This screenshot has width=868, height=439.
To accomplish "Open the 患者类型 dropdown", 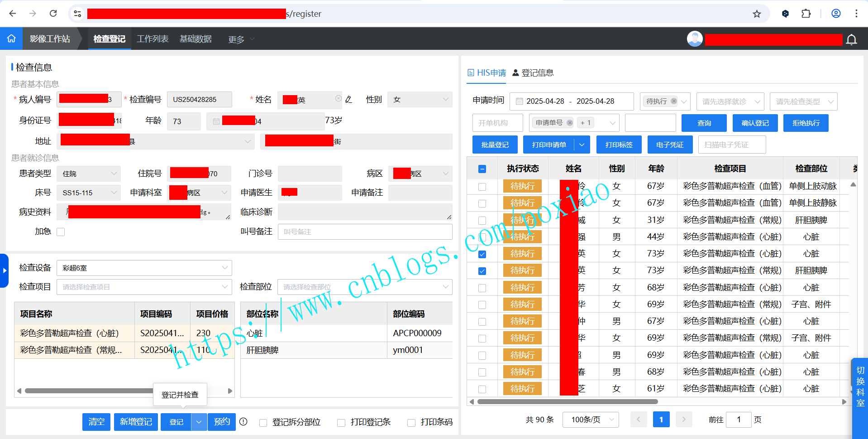I will point(89,174).
